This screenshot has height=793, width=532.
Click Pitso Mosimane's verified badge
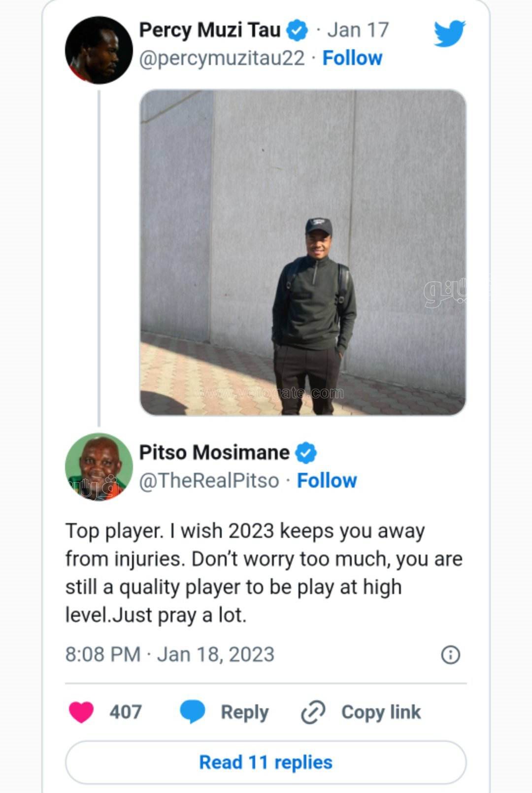coord(306,453)
